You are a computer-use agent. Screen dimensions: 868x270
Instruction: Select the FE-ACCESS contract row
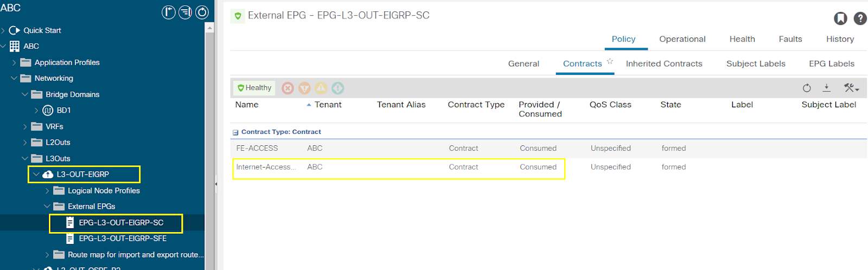[548, 148]
